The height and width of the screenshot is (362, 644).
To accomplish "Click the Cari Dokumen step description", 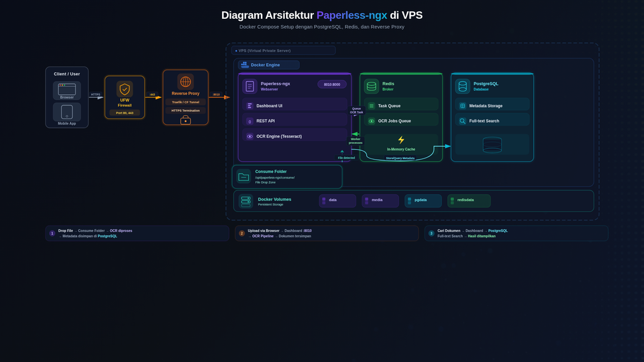I will [472, 233].
